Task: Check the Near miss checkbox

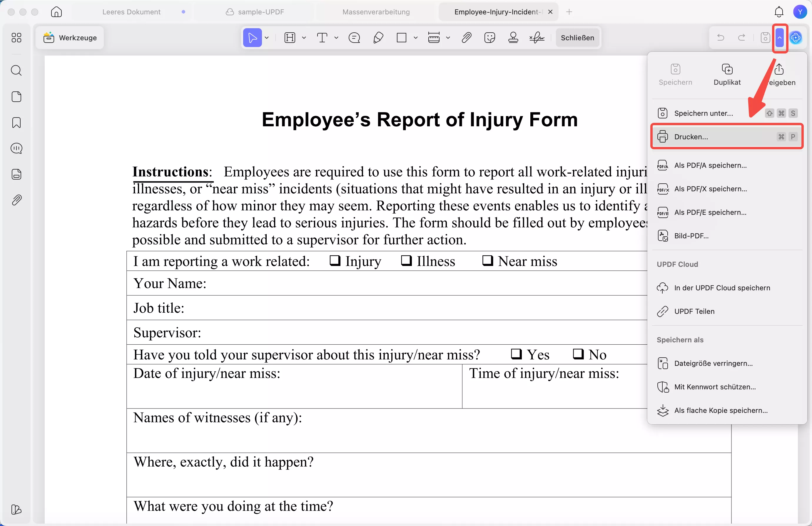Action: pos(487,261)
